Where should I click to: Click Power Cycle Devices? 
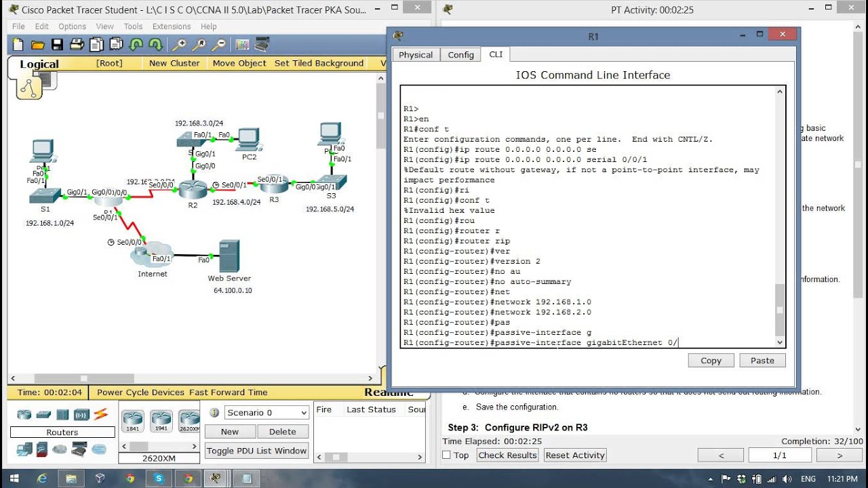pyautogui.click(x=140, y=392)
